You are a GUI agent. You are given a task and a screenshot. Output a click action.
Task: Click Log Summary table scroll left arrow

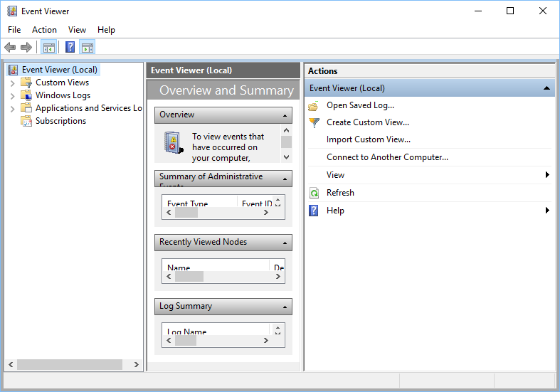click(169, 340)
